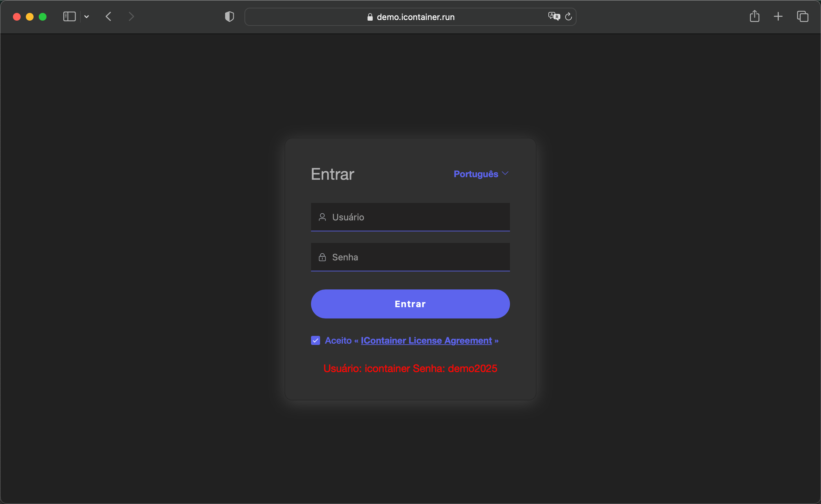Uncheck the Aceito license checkbox
Image resolution: width=821 pixels, height=504 pixels.
click(x=316, y=340)
